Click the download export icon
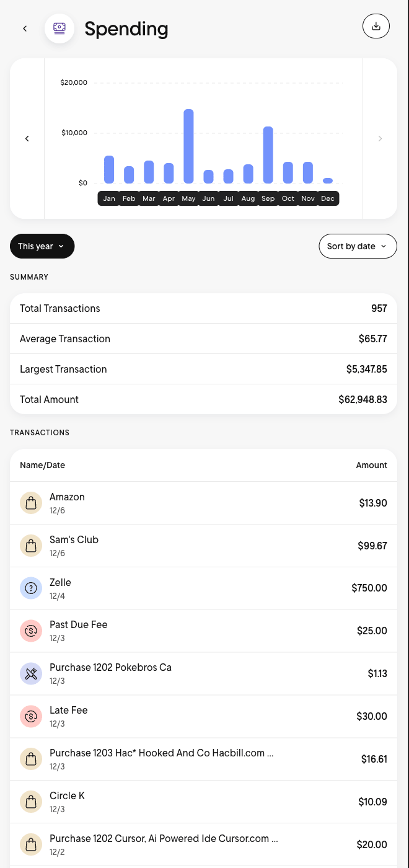 tap(376, 26)
